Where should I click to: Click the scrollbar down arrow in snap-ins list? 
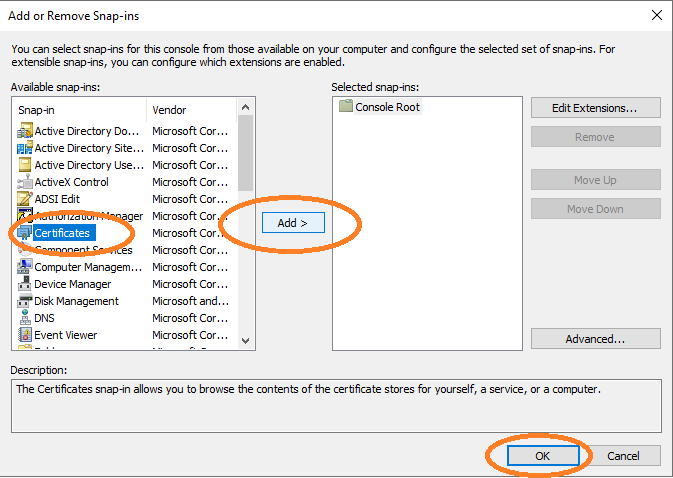[x=246, y=341]
